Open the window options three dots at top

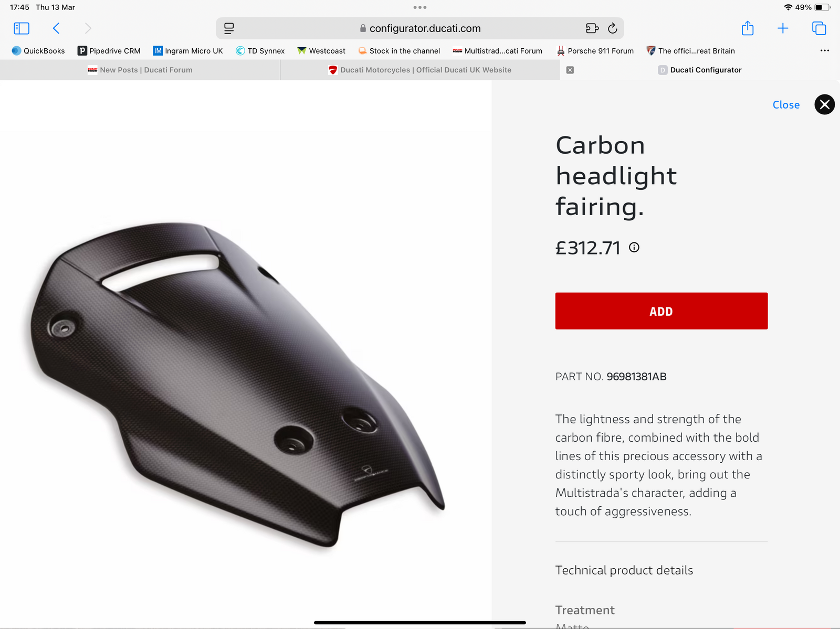pos(420,7)
